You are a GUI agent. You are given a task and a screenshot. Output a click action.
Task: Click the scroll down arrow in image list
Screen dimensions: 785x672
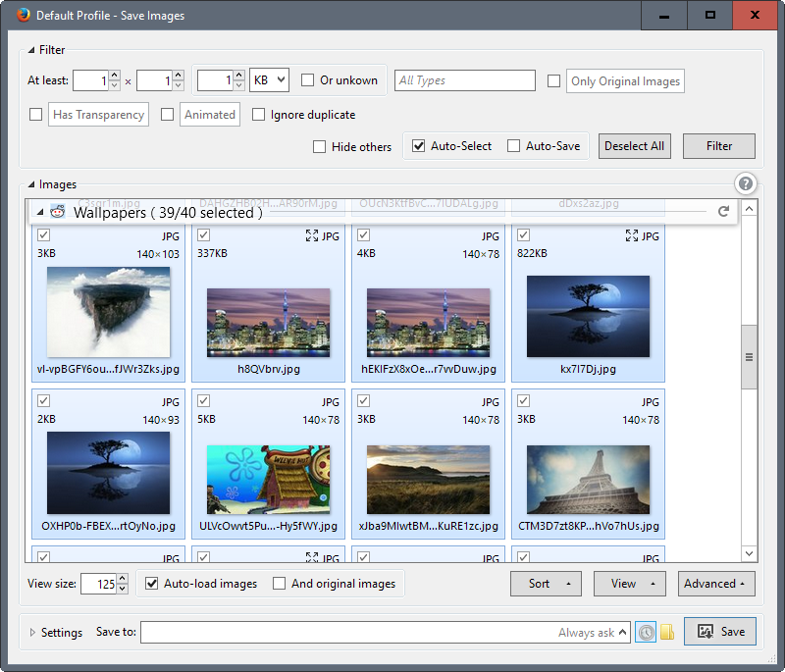click(x=749, y=553)
